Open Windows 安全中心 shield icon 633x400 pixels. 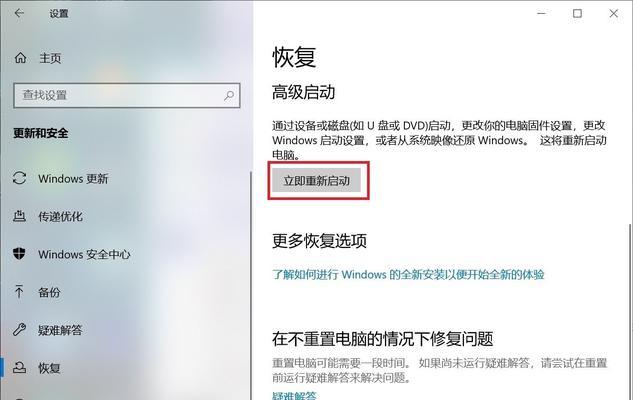tap(19, 254)
